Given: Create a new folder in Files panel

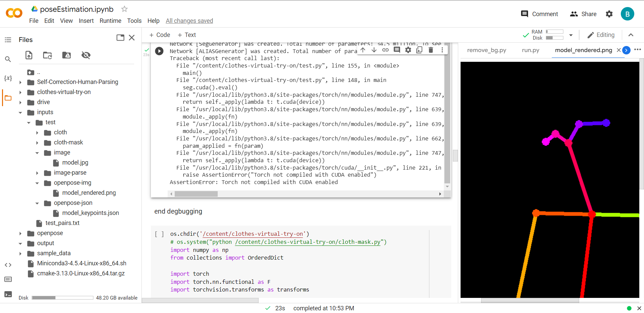Looking at the screenshot, I should 47,55.
